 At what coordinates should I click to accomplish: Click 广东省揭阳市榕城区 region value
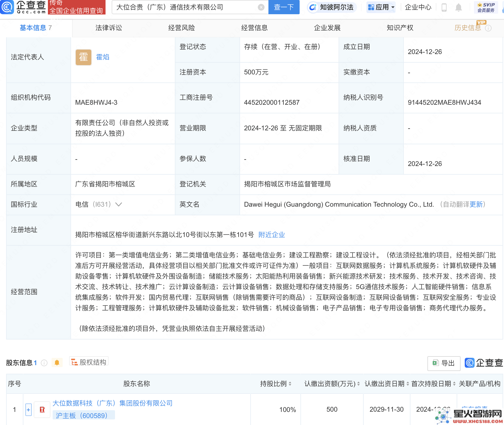pos(105,184)
